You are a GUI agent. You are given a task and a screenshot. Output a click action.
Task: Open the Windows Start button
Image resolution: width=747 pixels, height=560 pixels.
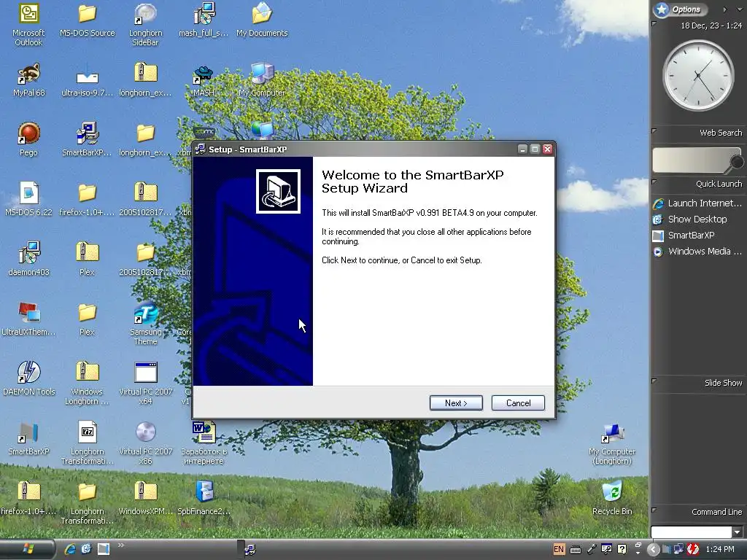coord(28,549)
